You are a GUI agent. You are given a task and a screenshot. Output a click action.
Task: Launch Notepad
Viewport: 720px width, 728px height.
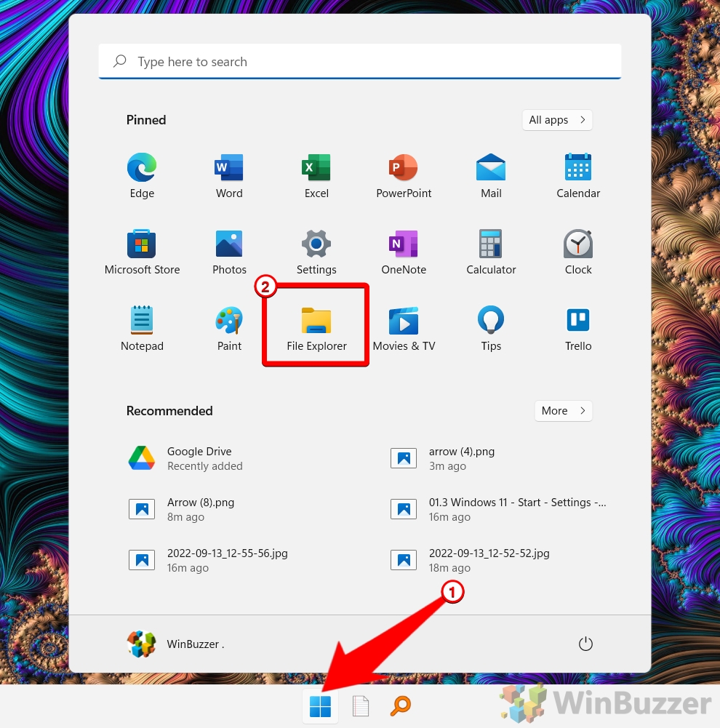click(142, 328)
